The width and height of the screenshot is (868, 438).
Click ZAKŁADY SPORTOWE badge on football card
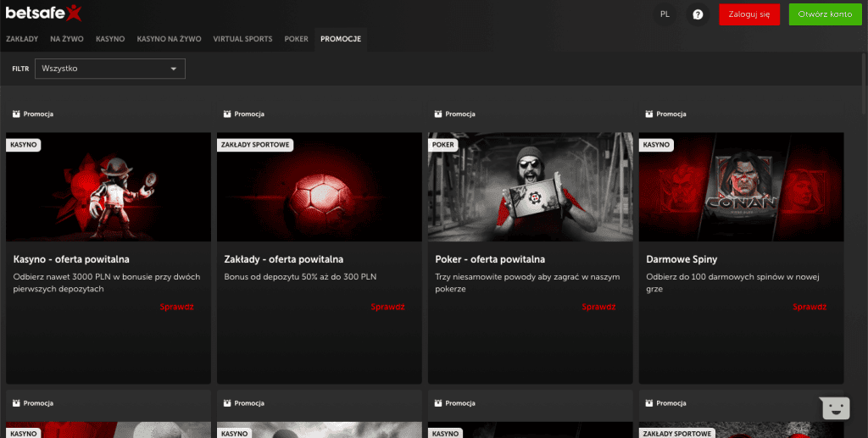[x=255, y=145]
